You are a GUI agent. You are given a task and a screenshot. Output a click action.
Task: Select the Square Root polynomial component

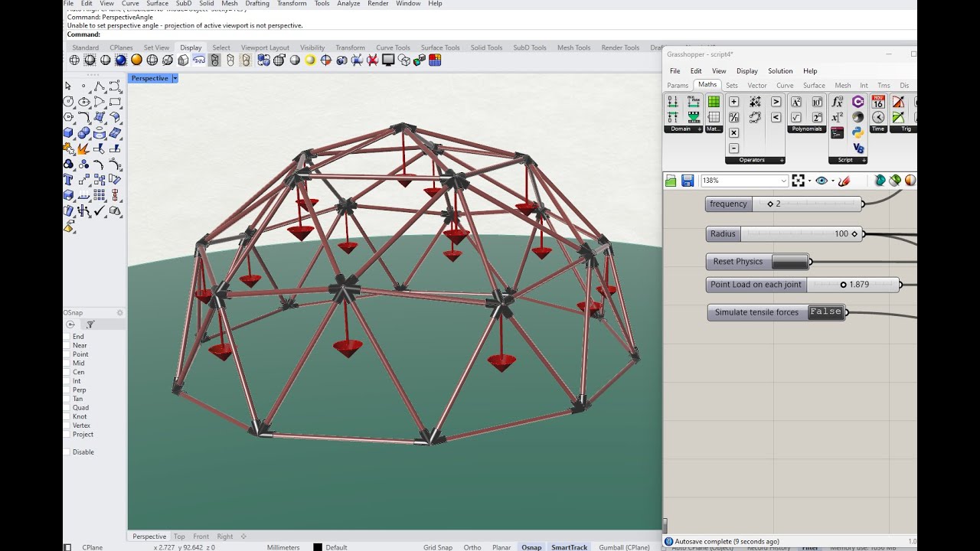796,117
